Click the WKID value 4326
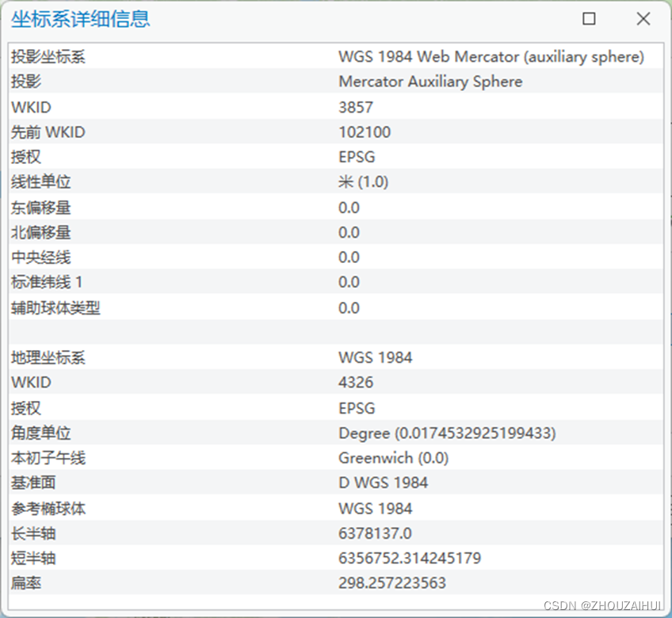Screen dimensions: 672x618 tap(355, 383)
